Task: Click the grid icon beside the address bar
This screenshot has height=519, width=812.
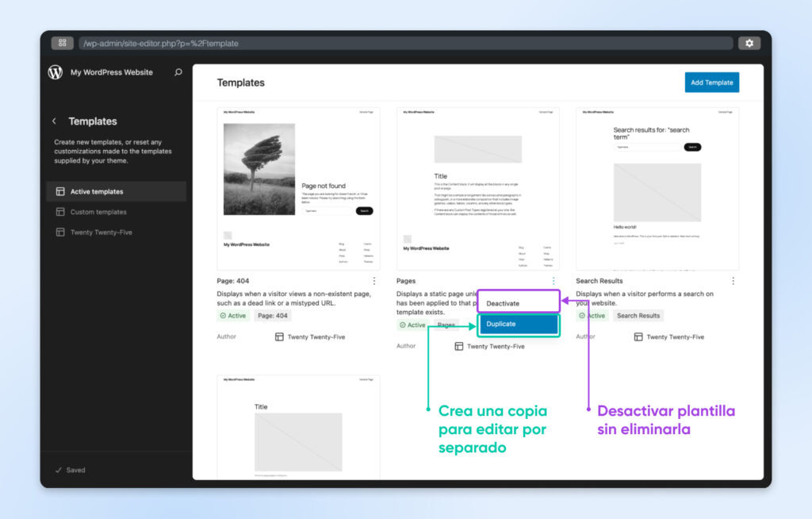Action: point(62,43)
